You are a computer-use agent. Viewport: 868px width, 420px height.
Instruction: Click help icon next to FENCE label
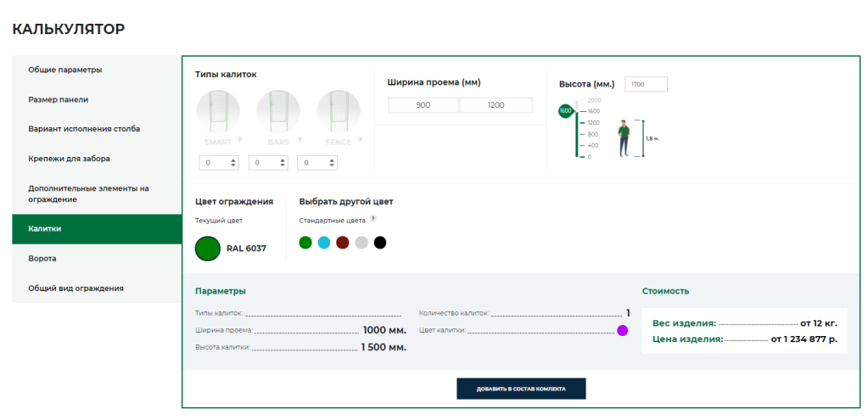coord(361,141)
